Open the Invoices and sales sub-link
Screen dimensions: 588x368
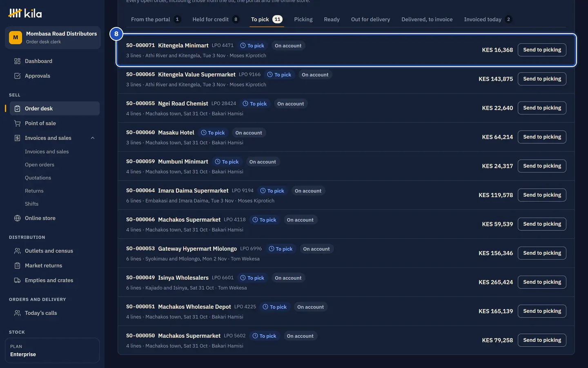(47, 152)
